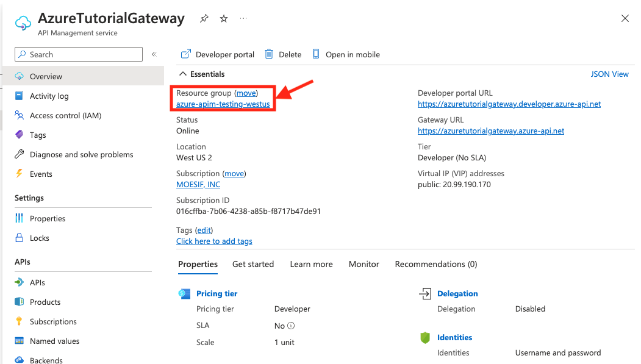Click the SLA info icon
The height and width of the screenshot is (364, 641).
point(291,326)
